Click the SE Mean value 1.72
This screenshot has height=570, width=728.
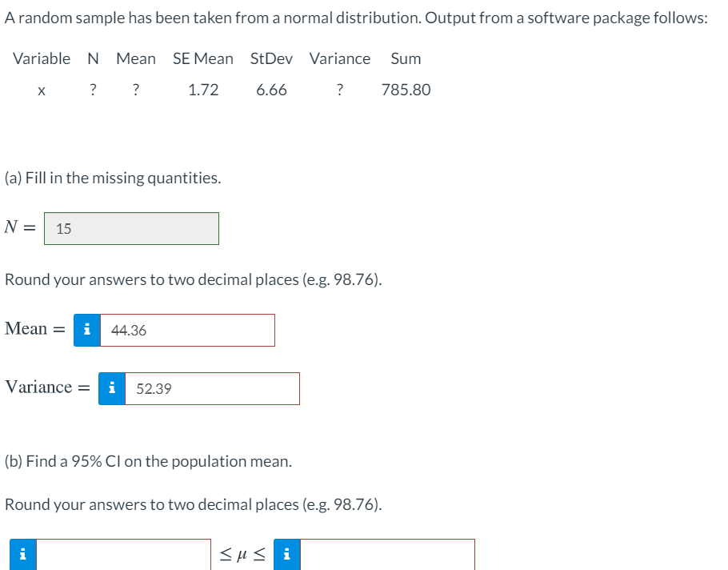pyautogui.click(x=203, y=90)
